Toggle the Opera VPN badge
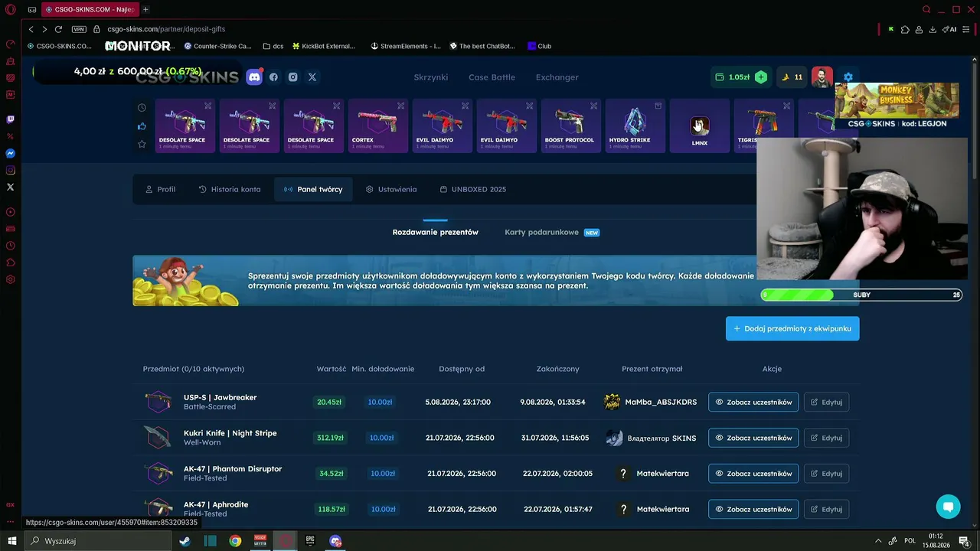 click(79, 29)
